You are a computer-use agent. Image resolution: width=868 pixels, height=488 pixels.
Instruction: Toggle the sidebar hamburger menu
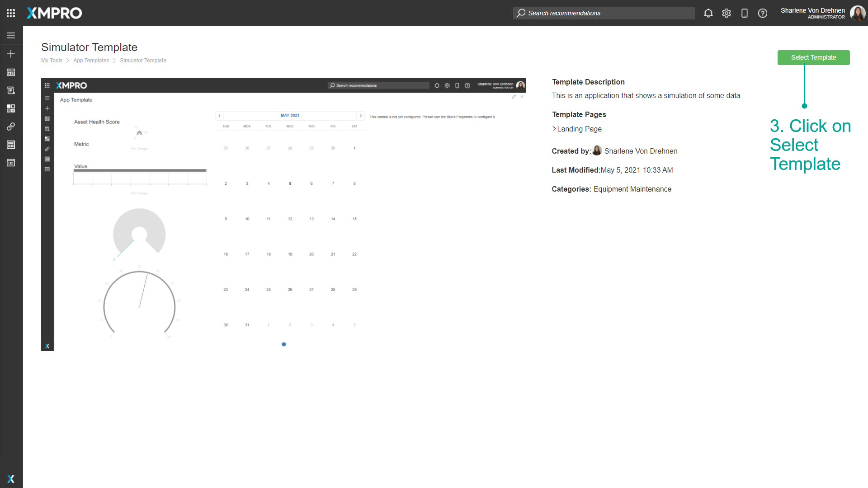(11, 35)
